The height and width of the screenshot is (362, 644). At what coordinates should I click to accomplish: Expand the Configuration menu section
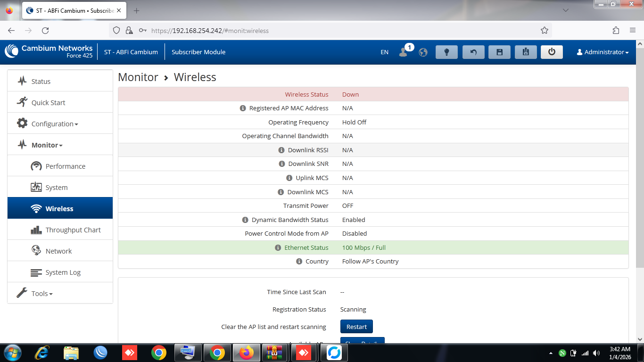(54, 124)
